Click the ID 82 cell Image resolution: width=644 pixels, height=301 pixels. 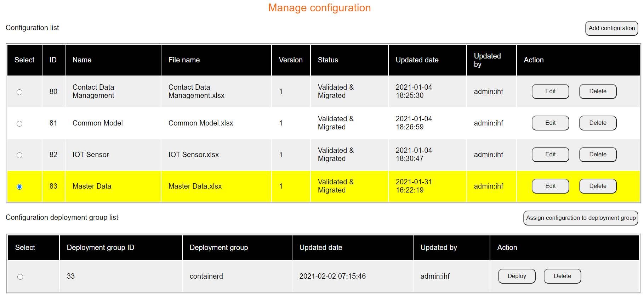click(53, 155)
